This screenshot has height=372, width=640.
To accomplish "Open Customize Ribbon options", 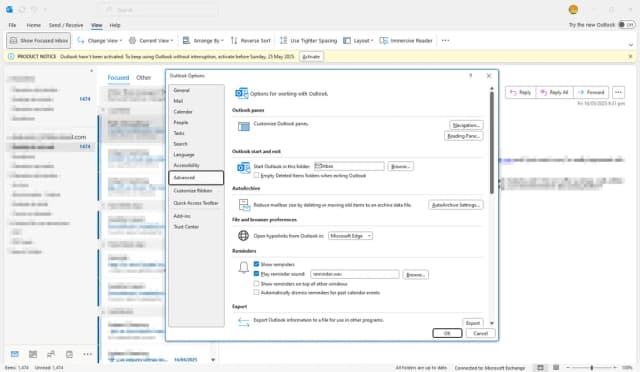I will click(x=196, y=191).
